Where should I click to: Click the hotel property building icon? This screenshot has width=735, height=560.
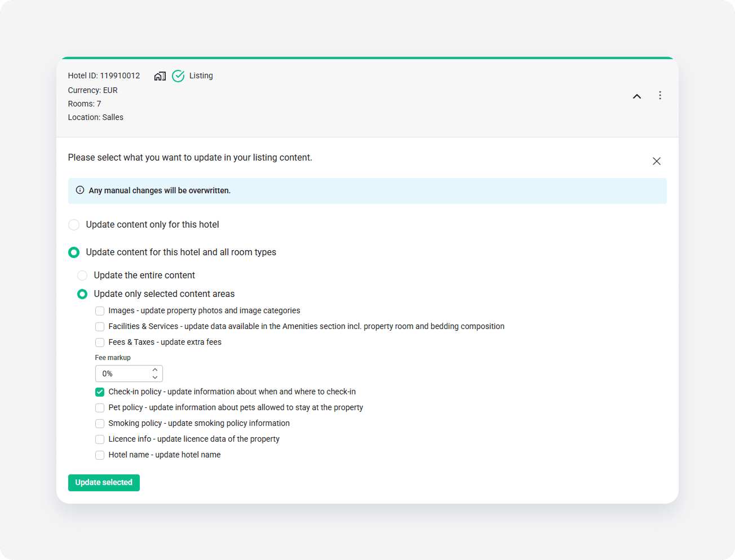(x=160, y=76)
